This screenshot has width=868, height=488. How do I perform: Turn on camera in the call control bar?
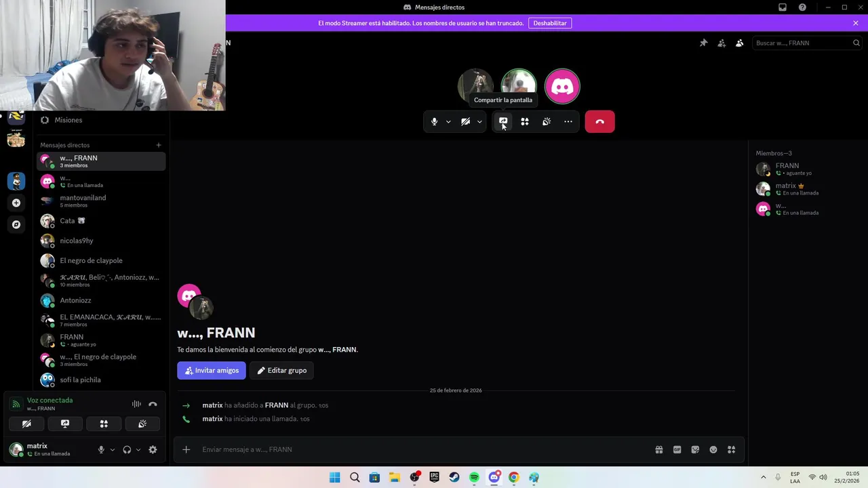tap(465, 122)
